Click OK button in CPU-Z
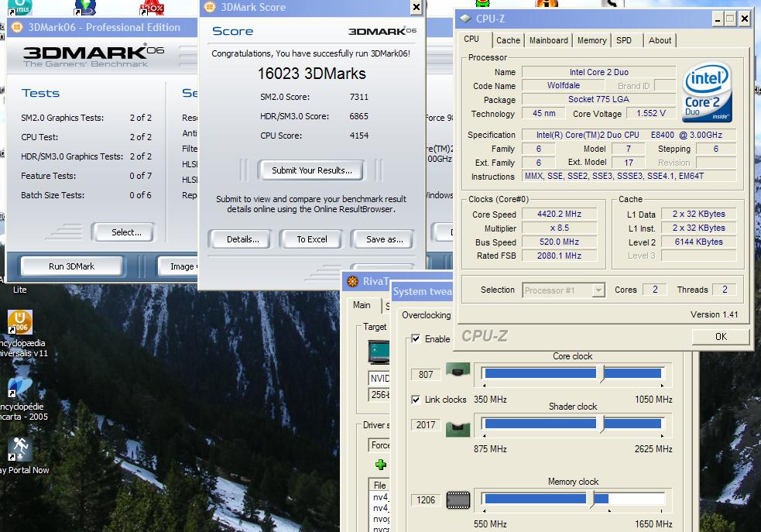 point(721,336)
